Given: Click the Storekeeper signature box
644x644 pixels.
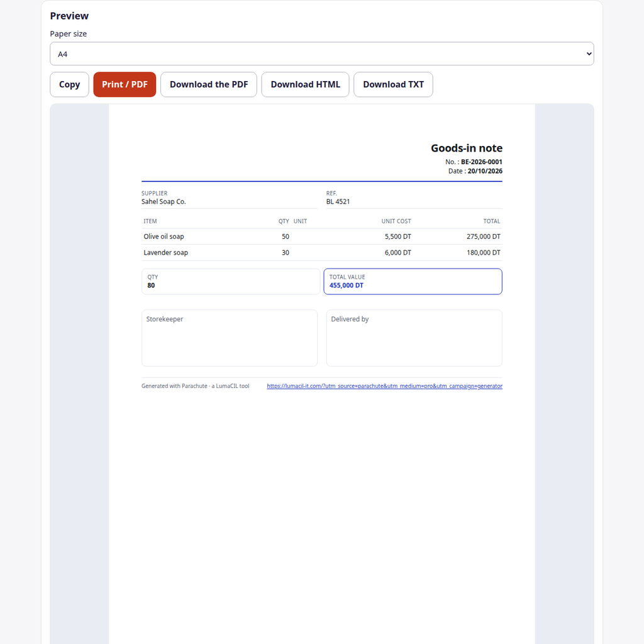Looking at the screenshot, I should (230, 338).
